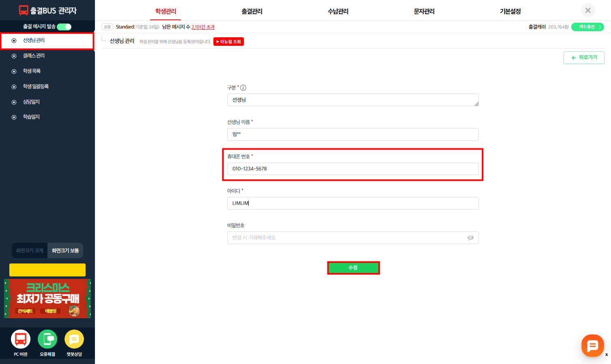Select 화면크기 보통 option
Viewport: 611px width, 364px height.
coord(65,251)
